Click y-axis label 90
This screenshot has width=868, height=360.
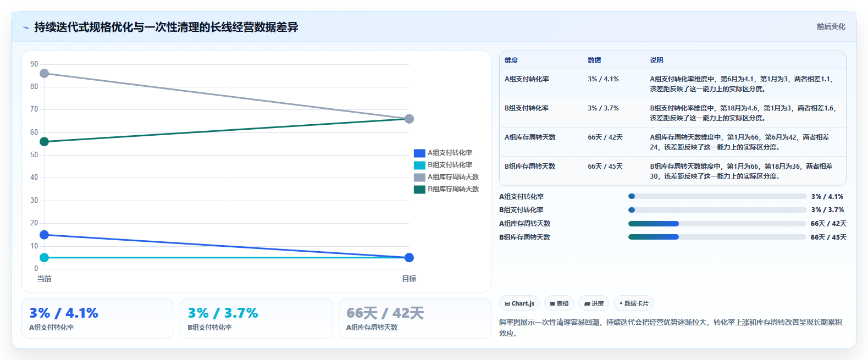(34, 64)
